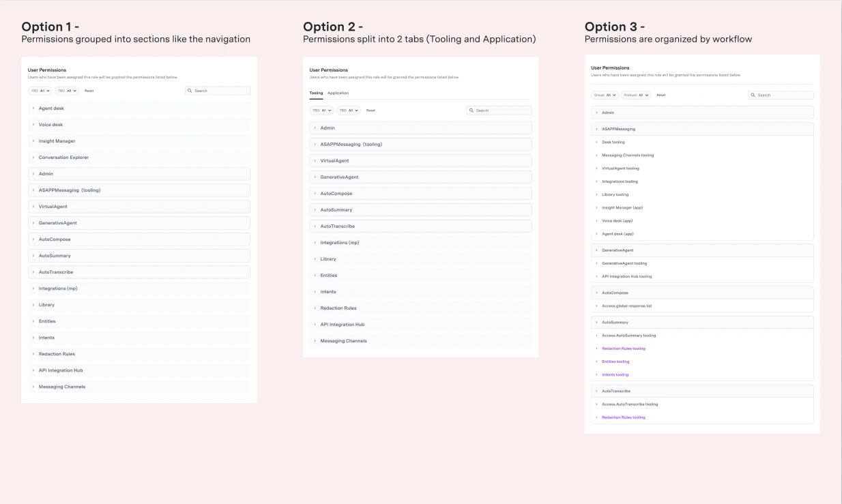842x504 pixels.
Task: Expand GenerativeAgent section in Option 2
Action: (420, 177)
